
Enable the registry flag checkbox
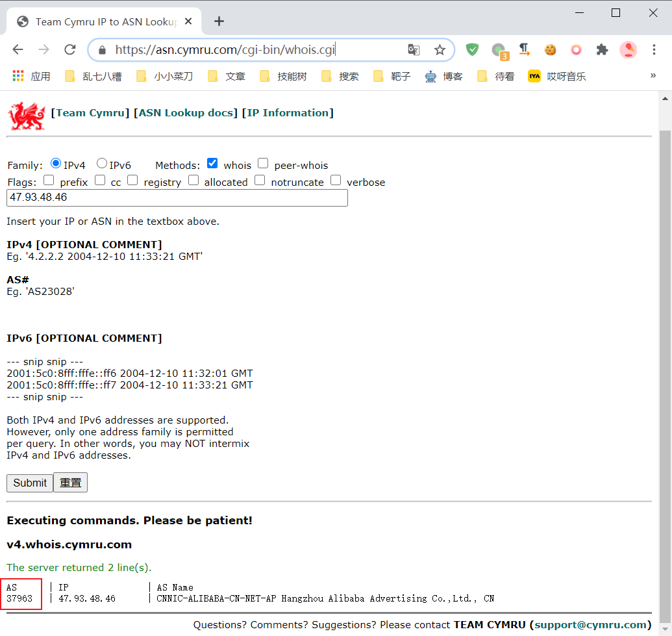[x=133, y=180]
